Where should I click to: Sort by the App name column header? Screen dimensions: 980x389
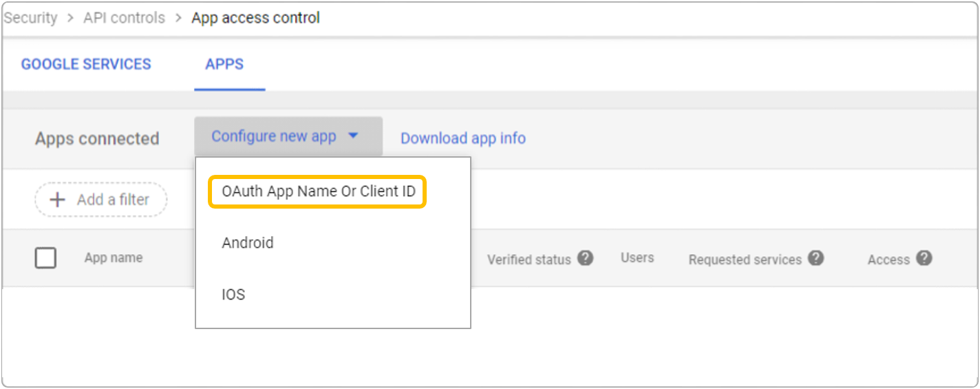(114, 258)
